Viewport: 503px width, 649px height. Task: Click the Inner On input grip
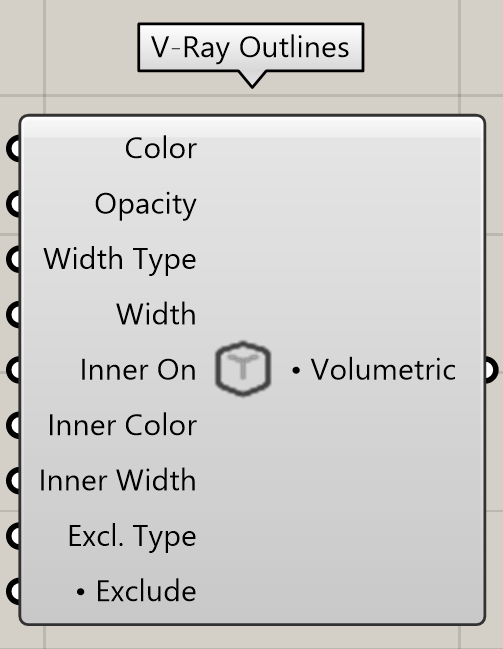14,370
